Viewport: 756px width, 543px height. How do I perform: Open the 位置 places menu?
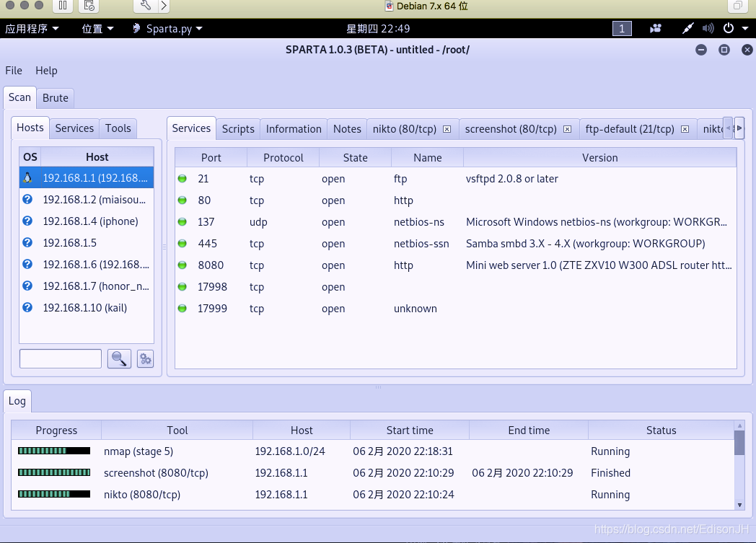pyautogui.click(x=97, y=29)
